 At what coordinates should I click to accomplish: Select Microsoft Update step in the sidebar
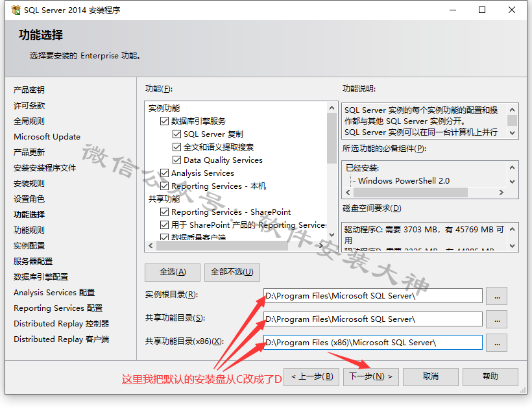point(47,137)
